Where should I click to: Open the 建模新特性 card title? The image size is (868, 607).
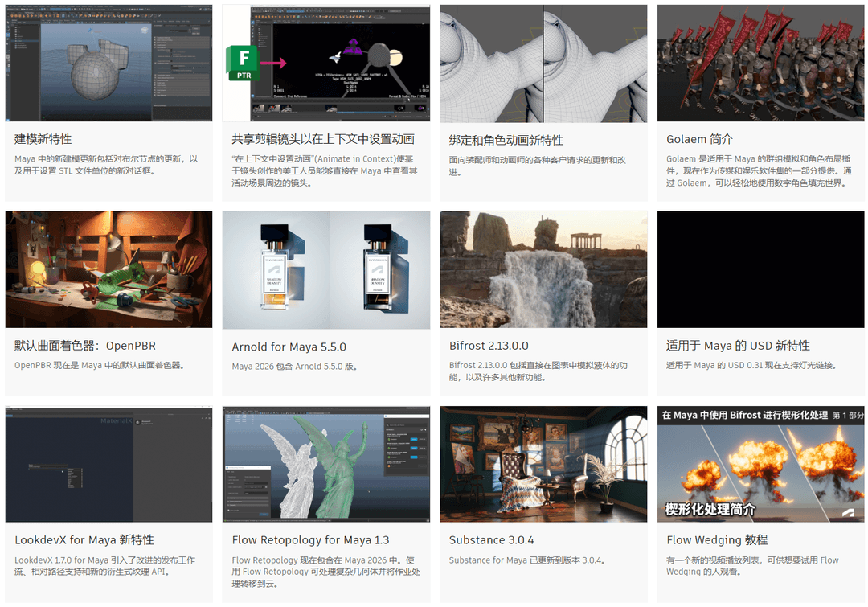pyautogui.click(x=43, y=139)
